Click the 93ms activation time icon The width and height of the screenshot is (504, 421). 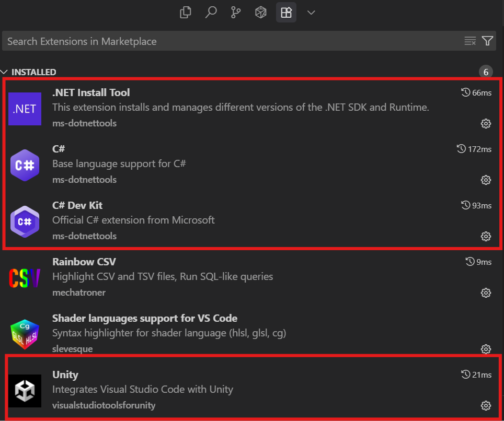pyautogui.click(x=465, y=205)
